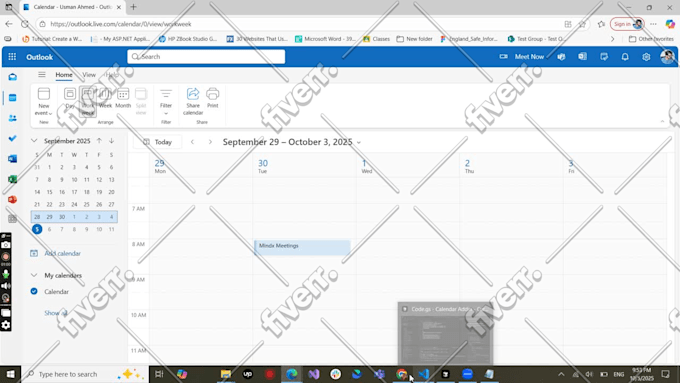Screen dimensions: 680x383
Task: Open People from the left sidebar
Action: pyautogui.click(x=13, y=118)
